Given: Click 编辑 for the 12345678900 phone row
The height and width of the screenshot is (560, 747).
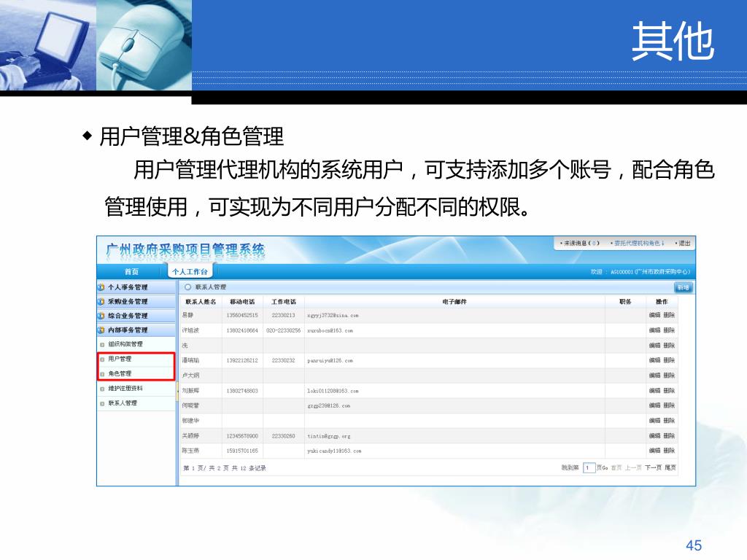Looking at the screenshot, I should 654,436.
